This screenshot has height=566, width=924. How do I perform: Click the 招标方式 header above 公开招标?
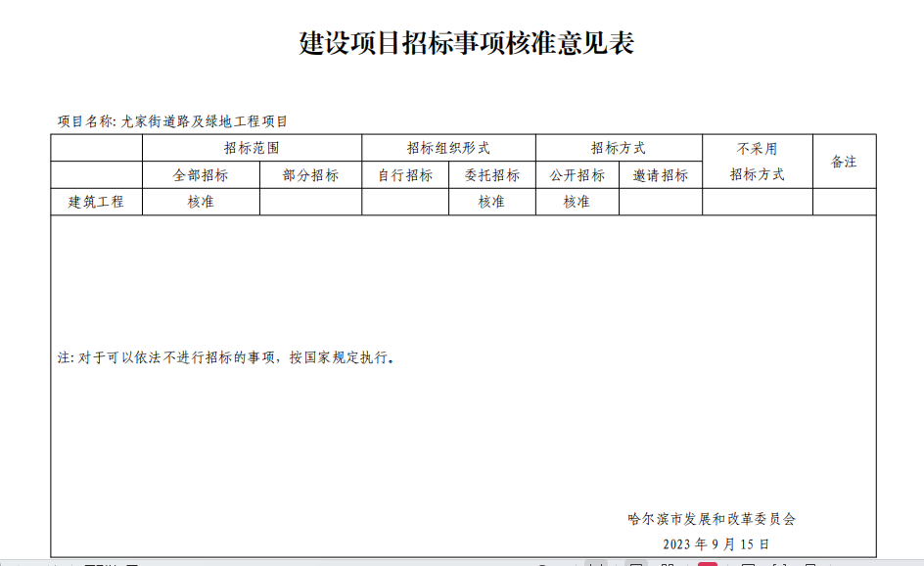(x=619, y=148)
